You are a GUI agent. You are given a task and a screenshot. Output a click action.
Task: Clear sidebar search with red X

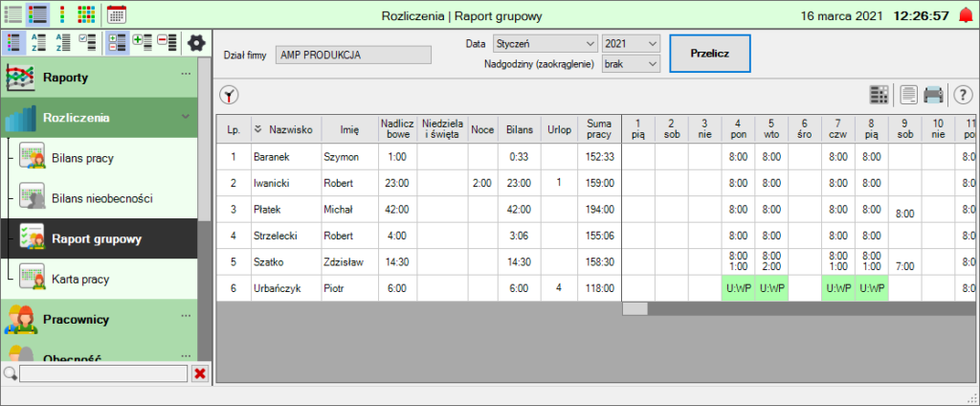point(200,373)
